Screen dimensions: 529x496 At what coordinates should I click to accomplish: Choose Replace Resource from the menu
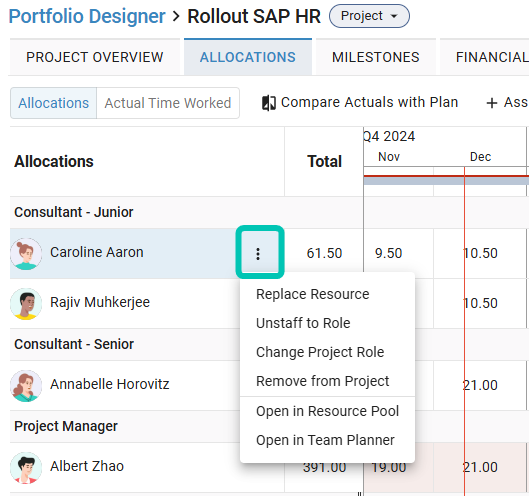(x=327, y=294)
